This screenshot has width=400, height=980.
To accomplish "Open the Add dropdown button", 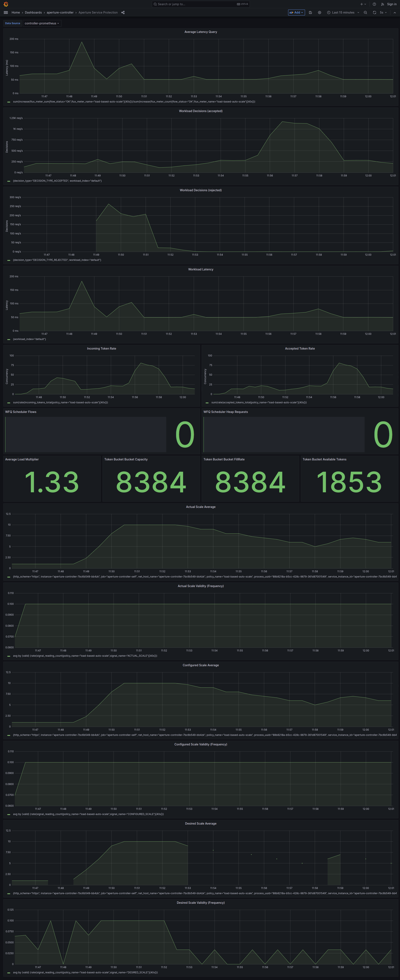I will [296, 12].
